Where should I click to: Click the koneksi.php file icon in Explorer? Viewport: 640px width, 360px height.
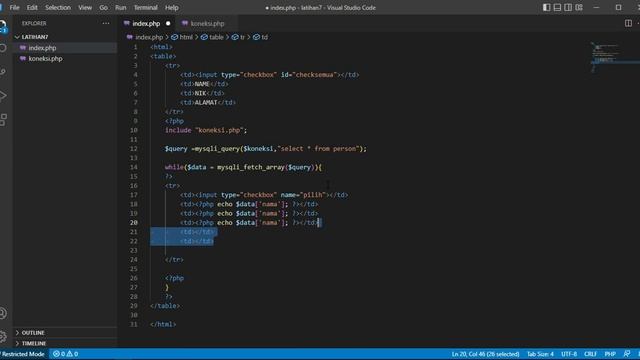tap(23, 58)
